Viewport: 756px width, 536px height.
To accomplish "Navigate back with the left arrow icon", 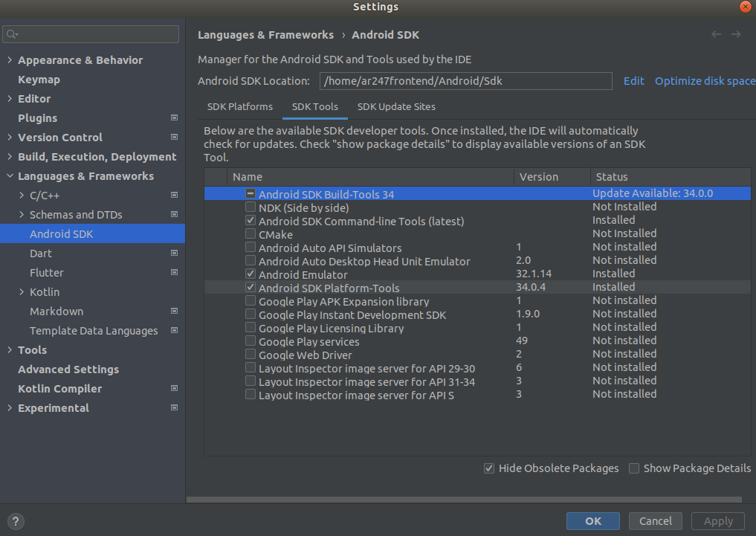I will [716, 34].
